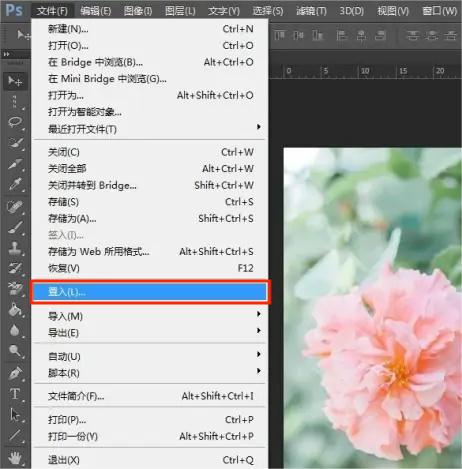Choose 存储(S) to save
The width and height of the screenshot is (462, 469).
150,202
